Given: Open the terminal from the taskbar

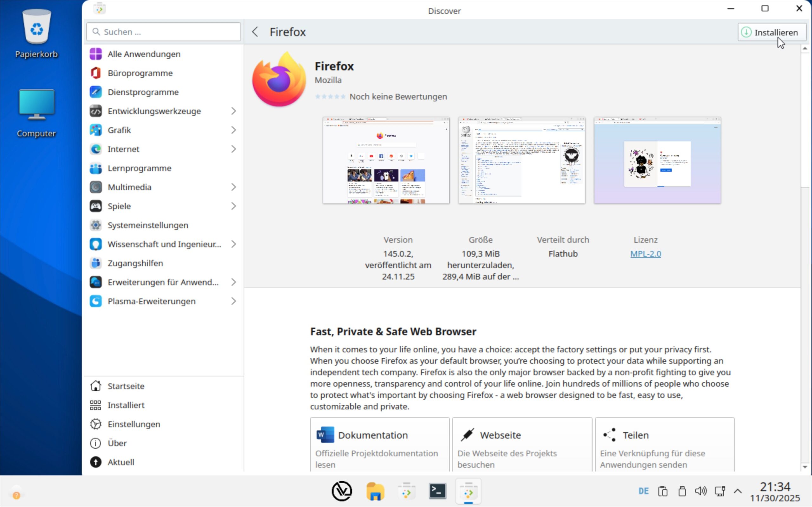Looking at the screenshot, I should click(437, 491).
